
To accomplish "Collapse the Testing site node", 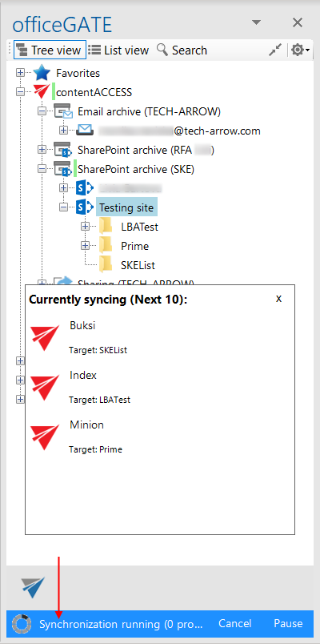I will 63,207.
